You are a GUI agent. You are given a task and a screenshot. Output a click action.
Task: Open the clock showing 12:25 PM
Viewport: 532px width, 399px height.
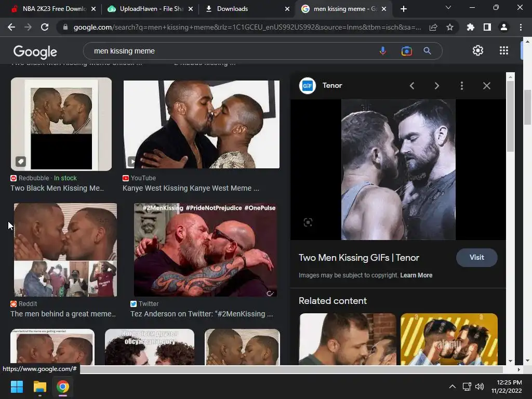(x=507, y=387)
